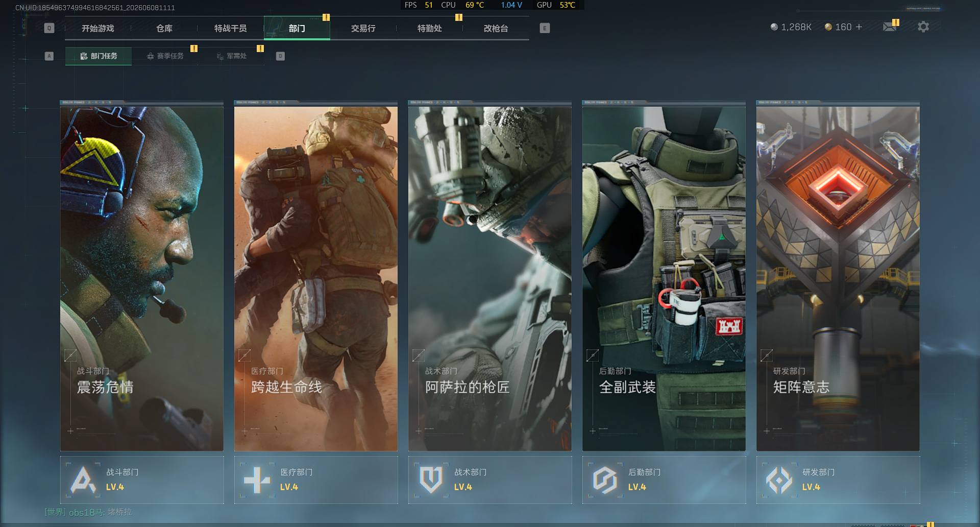Select the 医疗部门 cross emblem icon

(x=257, y=480)
